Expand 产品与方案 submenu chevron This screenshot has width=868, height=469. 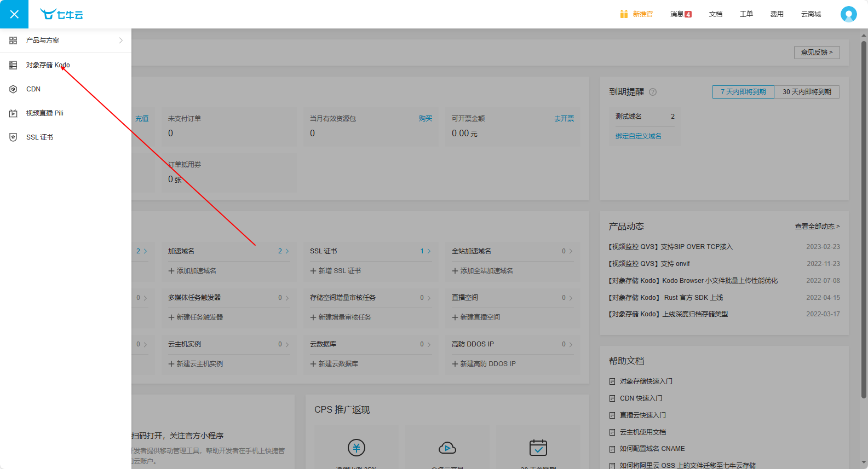pyautogui.click(x=121, y=40)
